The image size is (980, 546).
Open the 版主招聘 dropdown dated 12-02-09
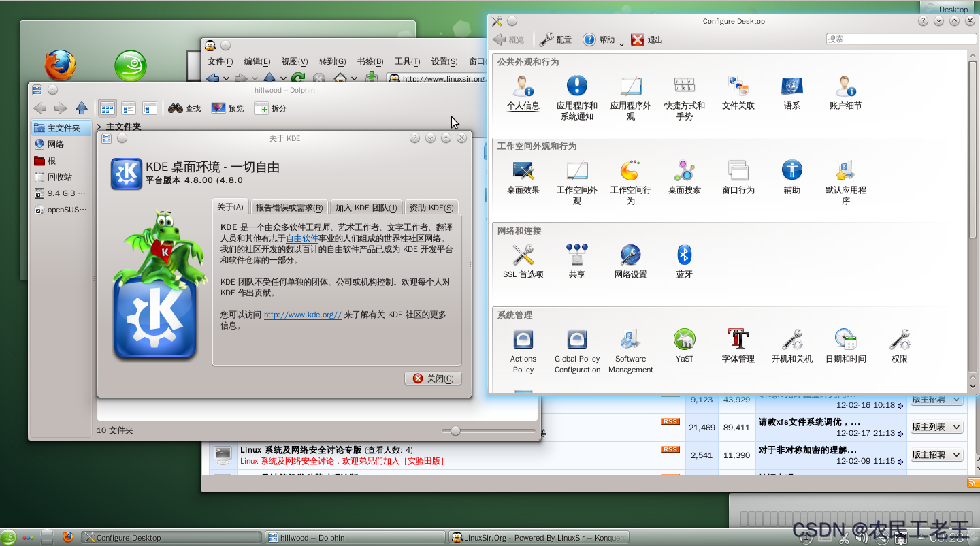(937, 455)
